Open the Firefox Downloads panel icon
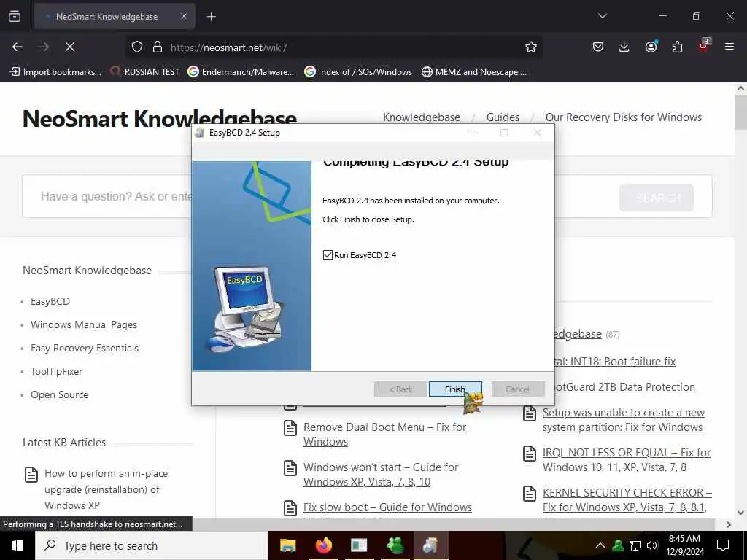 624,47
